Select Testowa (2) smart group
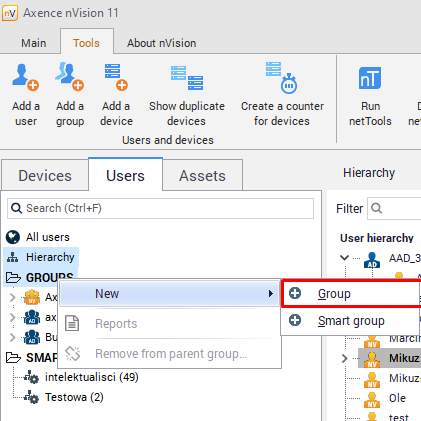 click(74, 397)
